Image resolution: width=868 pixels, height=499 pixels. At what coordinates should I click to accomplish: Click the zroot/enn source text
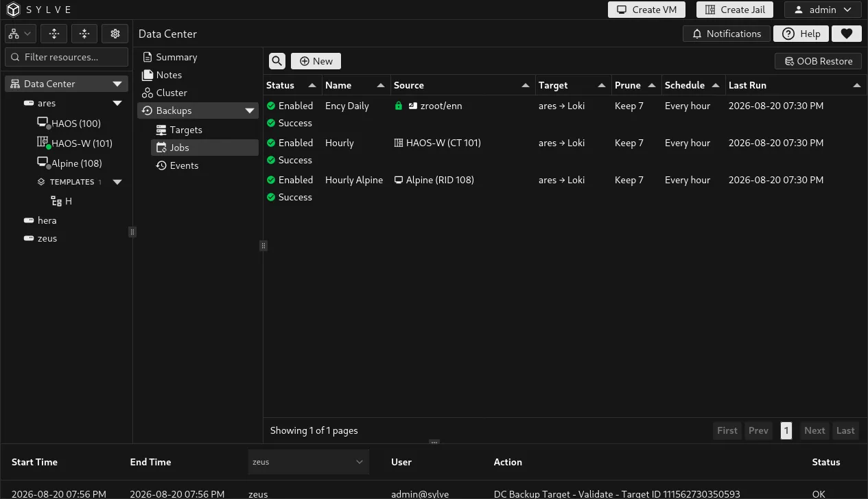click(x=441, y=106)
